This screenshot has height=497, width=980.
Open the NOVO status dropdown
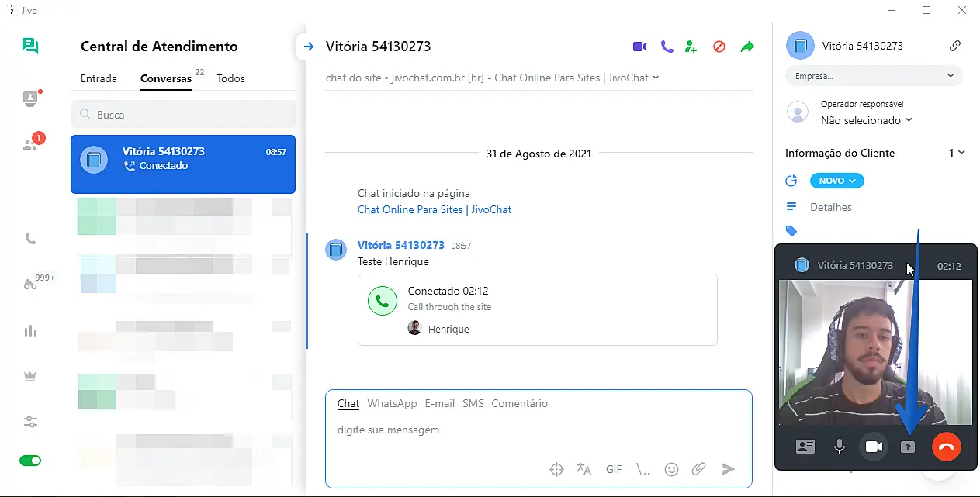(x=836, y=181)
